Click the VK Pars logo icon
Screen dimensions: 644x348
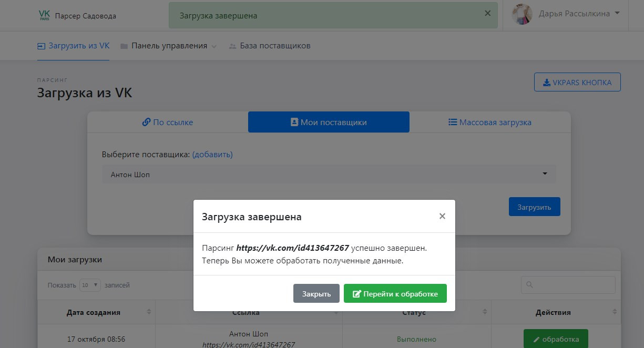pos(44,15)
